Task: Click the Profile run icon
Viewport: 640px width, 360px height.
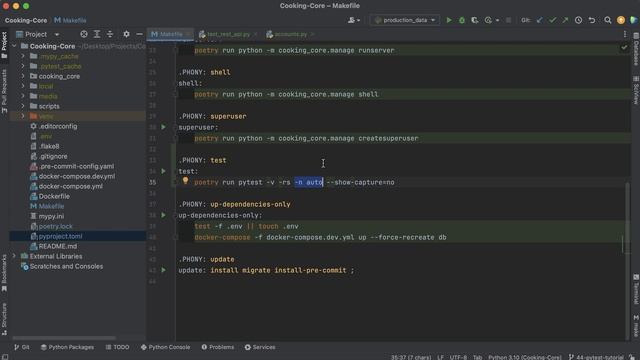Action: (488, 20)
